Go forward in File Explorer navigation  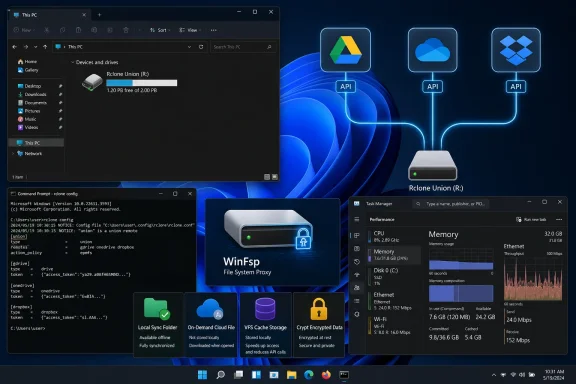coord(26,47)
